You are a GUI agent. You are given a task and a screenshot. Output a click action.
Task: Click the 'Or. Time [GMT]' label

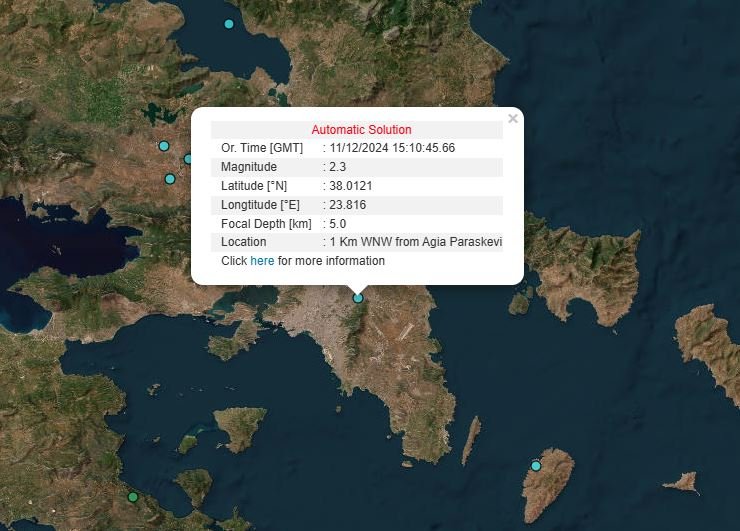[x=261, y=148]
